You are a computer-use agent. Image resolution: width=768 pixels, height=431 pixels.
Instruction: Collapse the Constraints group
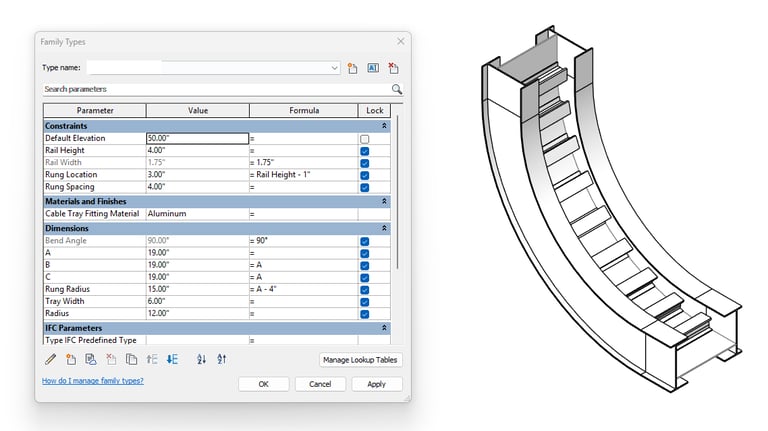tap(384, 126)
